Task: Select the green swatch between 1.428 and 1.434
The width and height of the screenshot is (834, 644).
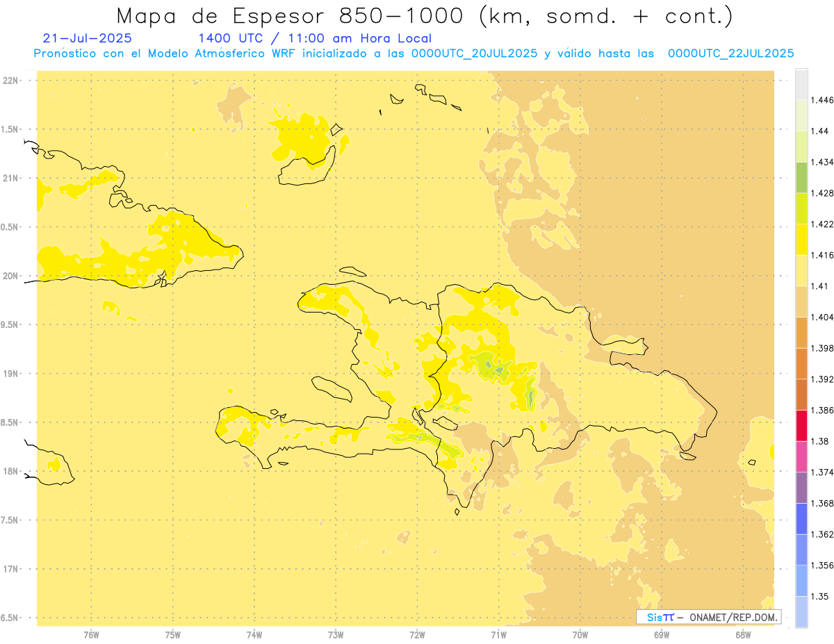Action: [x=801, y=177]
